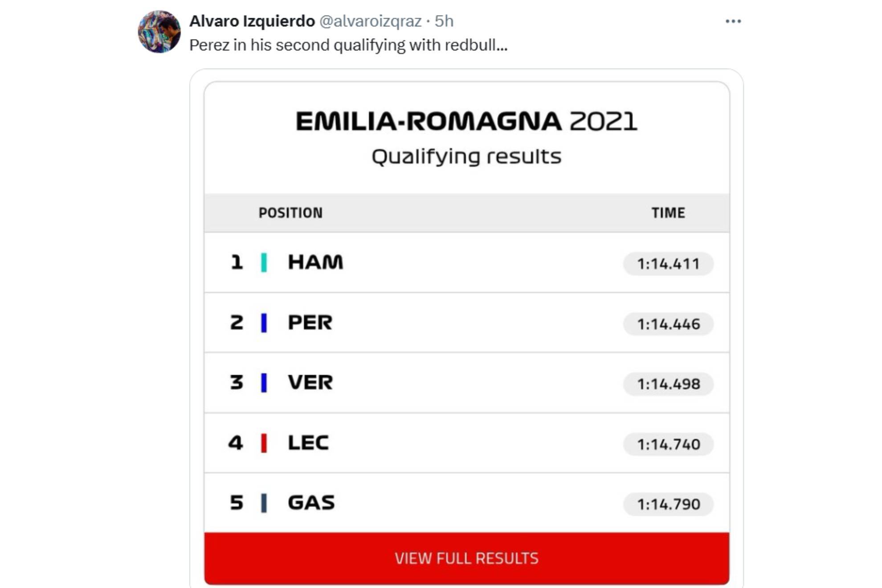The width and height of the screenshot is (882, 588).
Task: Click the red Ferrari color bar
Action: [x=264, y=443]
